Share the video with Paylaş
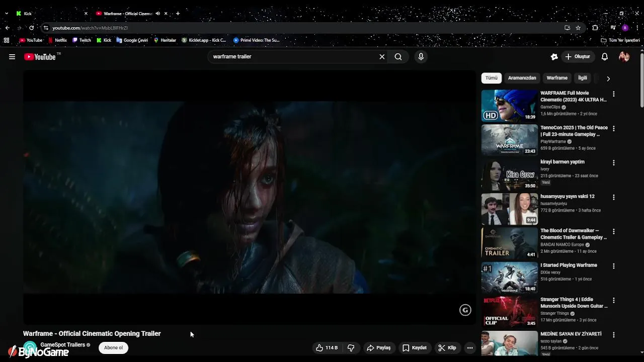Screen dimensions: 644x362 [378, 348]
